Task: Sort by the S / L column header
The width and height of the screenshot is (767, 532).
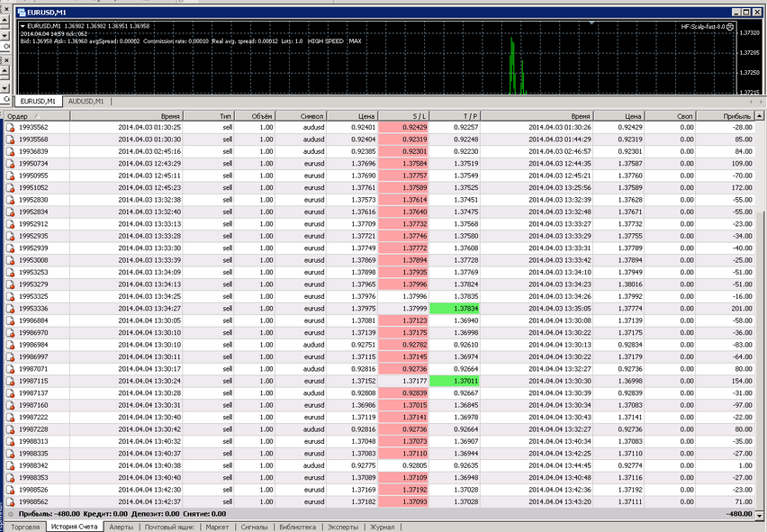Action: (403, 116)
